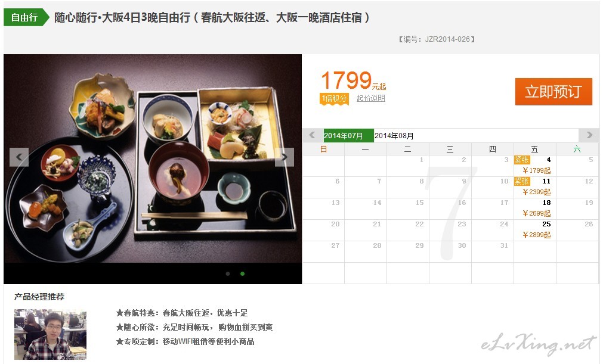603x364 pixels.
Task: Click the product manager photo thumbnail
Action: pyautogui.click(x=50, y=334)
